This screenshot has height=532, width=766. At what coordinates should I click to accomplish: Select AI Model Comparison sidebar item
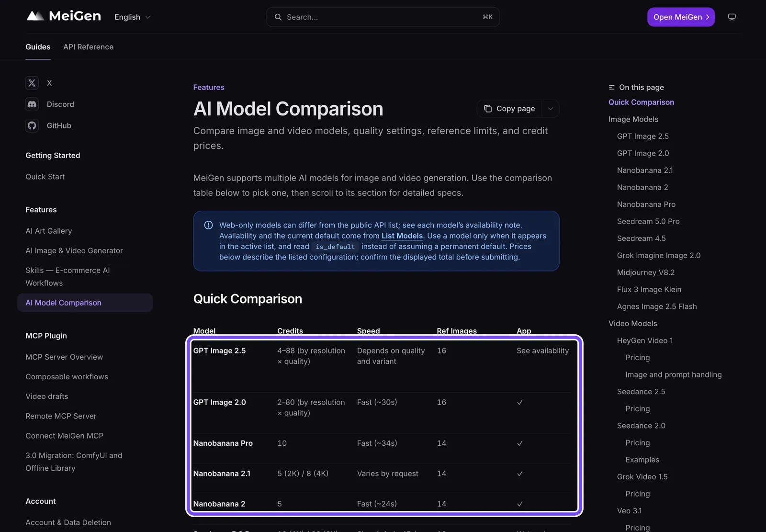85,303
